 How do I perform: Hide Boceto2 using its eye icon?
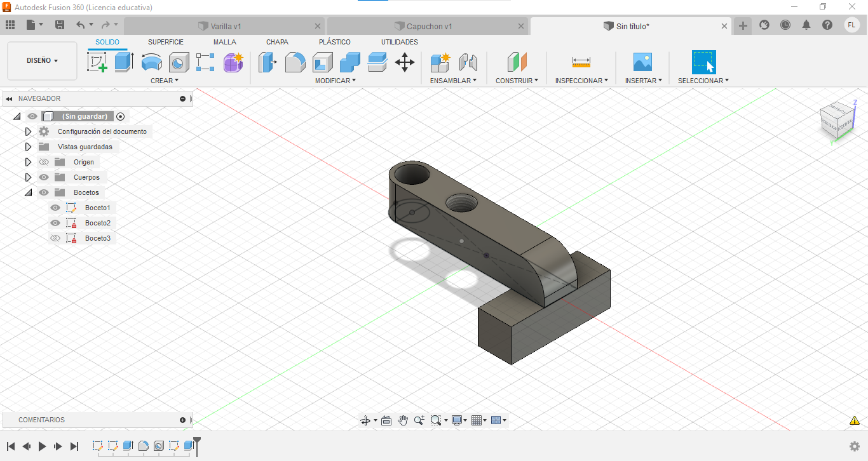[55, 223]
